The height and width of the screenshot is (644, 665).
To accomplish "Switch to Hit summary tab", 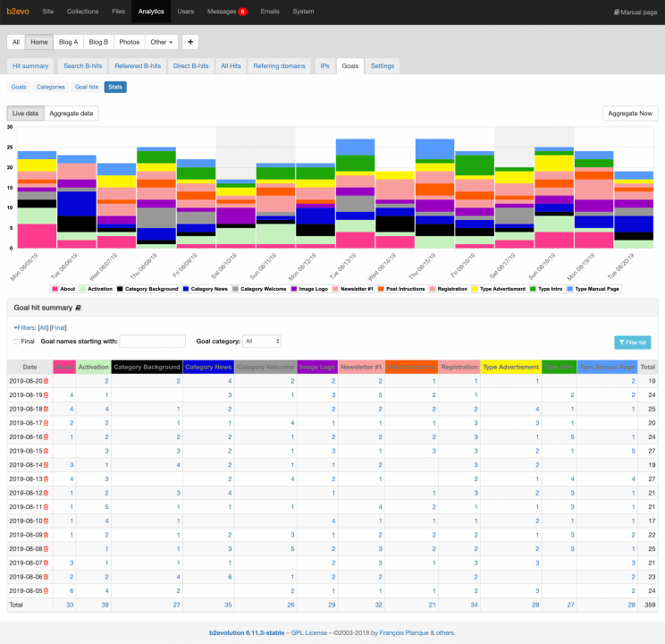I will [x=30, y=66].
